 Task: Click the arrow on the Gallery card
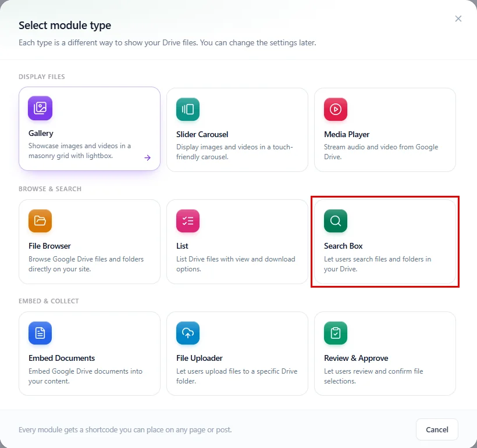(x=148, y=157)
